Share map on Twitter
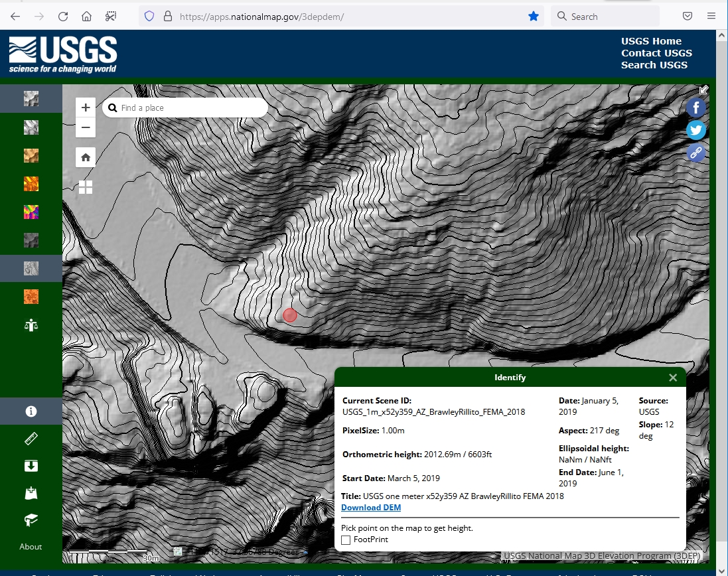This screenshot has width=728, height=576. [x=695, y=130]
